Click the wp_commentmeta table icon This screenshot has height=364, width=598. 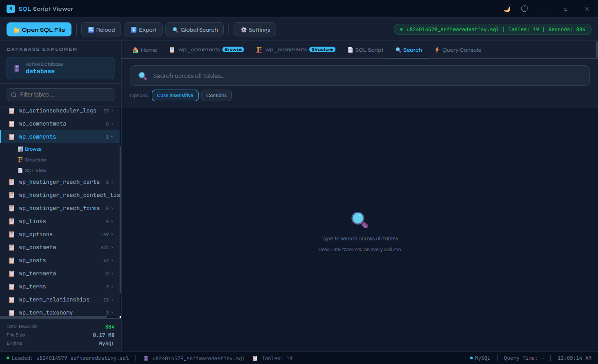coord(12,124)
